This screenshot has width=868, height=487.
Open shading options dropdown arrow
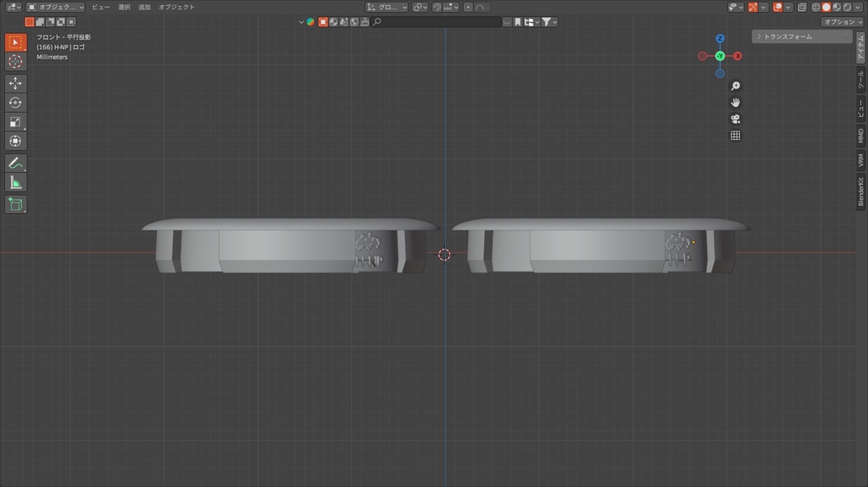(x=858, y=7)
